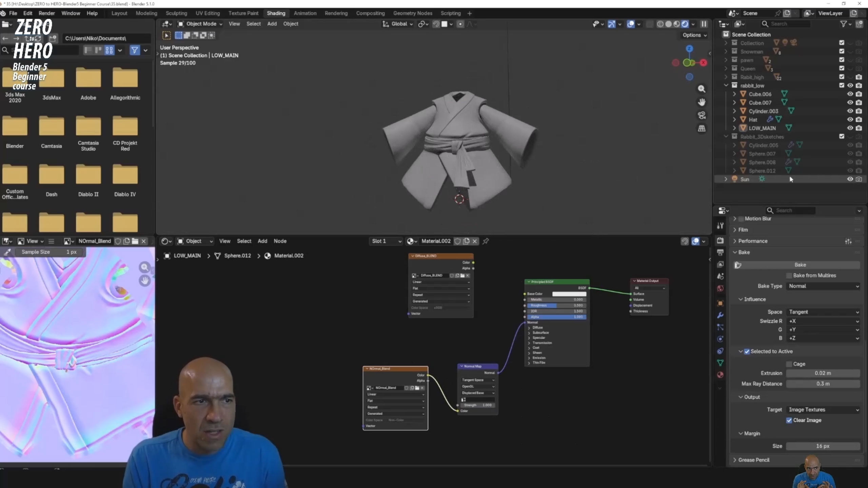The width and height of the screenshot is (868, 488).
Task: Open the Object Constraints properties tab
Action: (720, 351)
